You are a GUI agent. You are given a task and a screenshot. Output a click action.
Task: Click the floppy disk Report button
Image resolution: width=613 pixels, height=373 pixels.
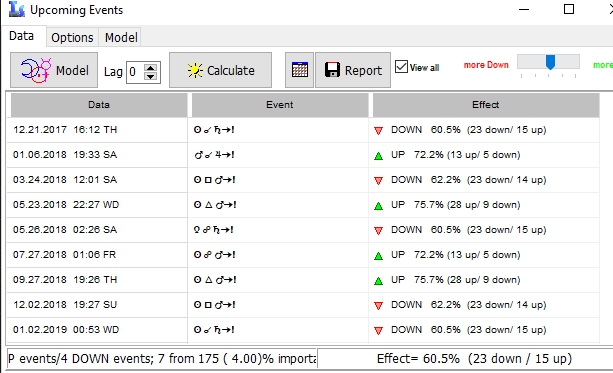tap(353, 70)
